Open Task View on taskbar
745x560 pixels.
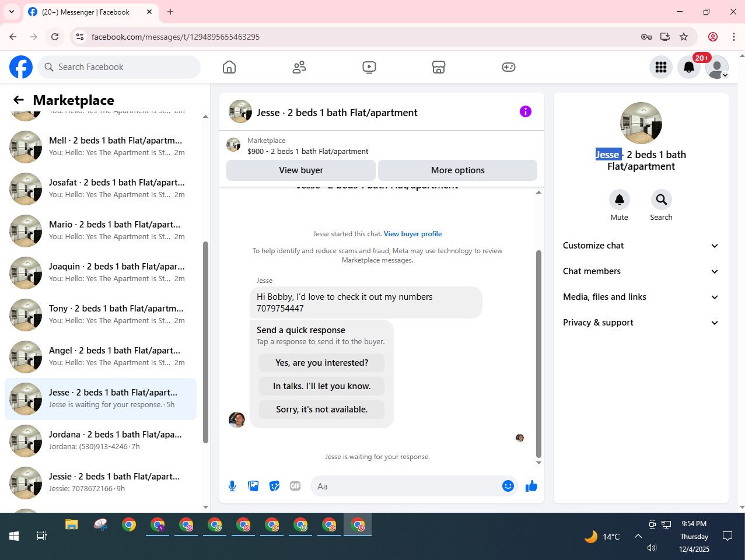[42, 536]
